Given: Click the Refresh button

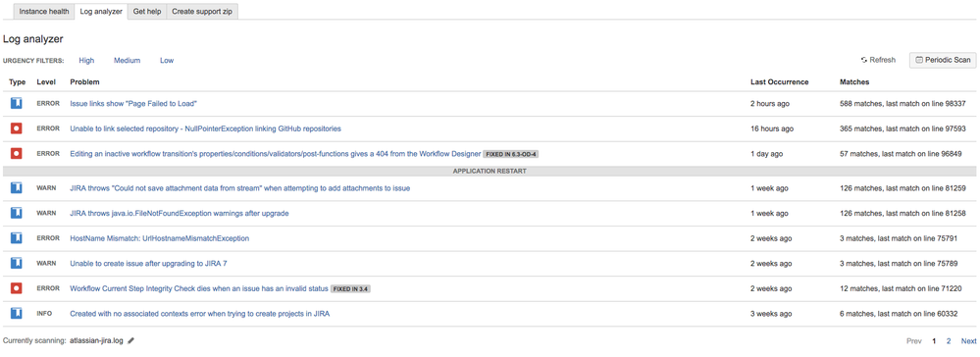Looking at the screenshot, I should click(x=878, y=60).
